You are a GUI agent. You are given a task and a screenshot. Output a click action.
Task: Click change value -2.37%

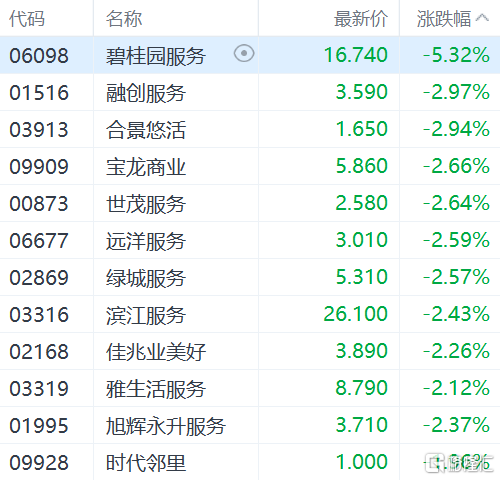point(456,425)
